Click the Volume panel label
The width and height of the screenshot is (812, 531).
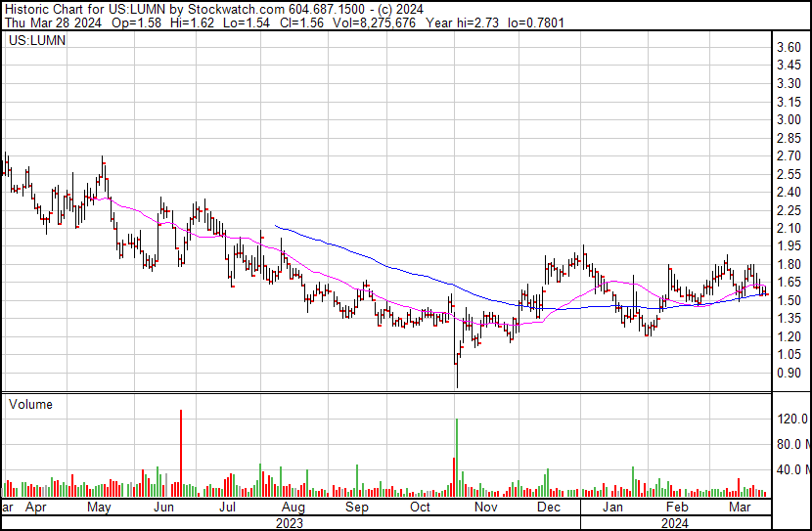click(x=29, y=404)
